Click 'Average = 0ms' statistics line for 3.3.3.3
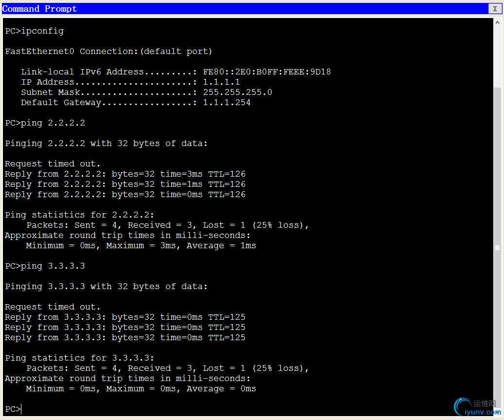The image size is (504, 420). click(141, 389)
